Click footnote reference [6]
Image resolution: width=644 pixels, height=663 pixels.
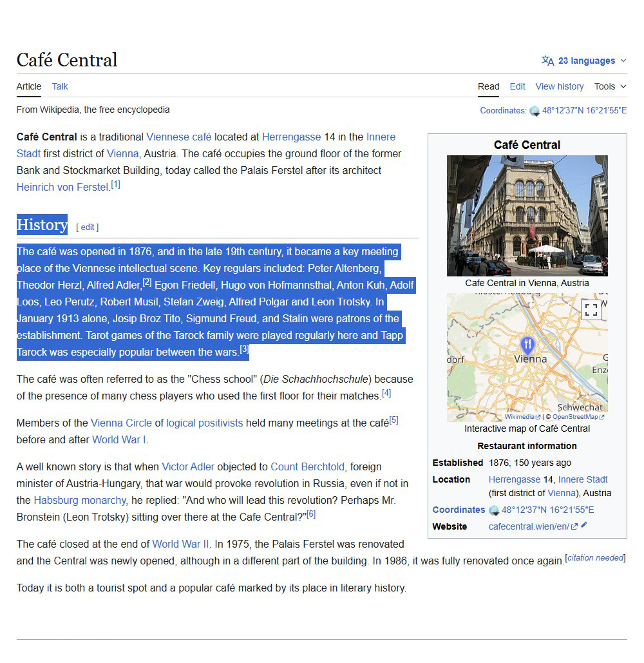pyautogui.click(x=311, y=514)
